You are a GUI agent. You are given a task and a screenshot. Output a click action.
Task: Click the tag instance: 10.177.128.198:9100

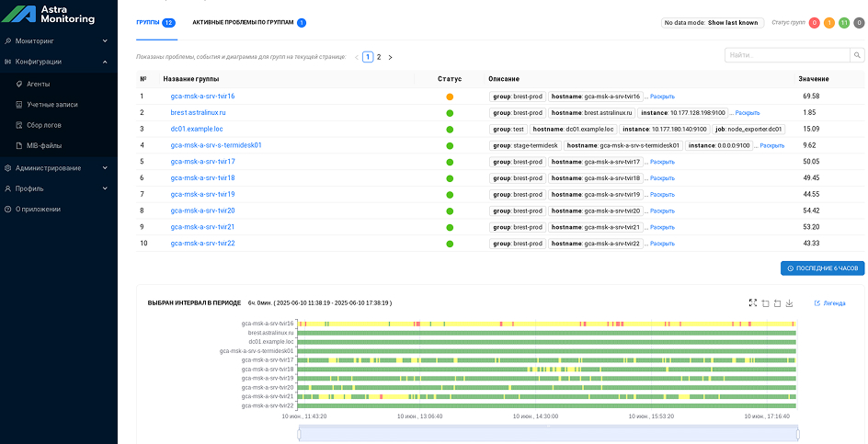pyautogui.click(x=682, y=113)
